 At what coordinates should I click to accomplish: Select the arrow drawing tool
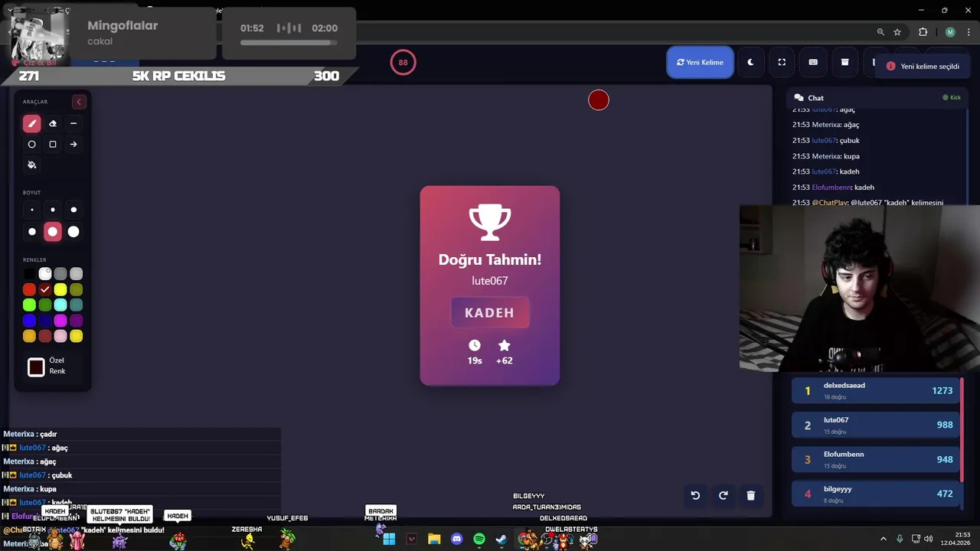73,144
